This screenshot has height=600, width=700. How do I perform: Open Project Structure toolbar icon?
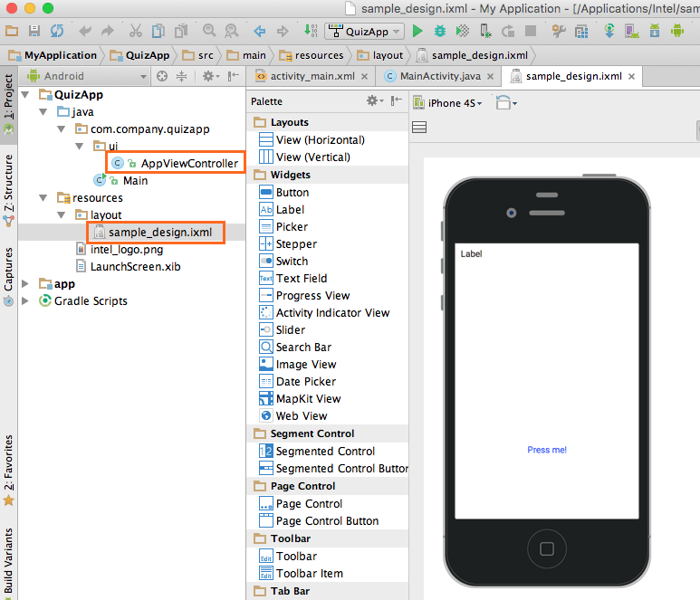581,32
